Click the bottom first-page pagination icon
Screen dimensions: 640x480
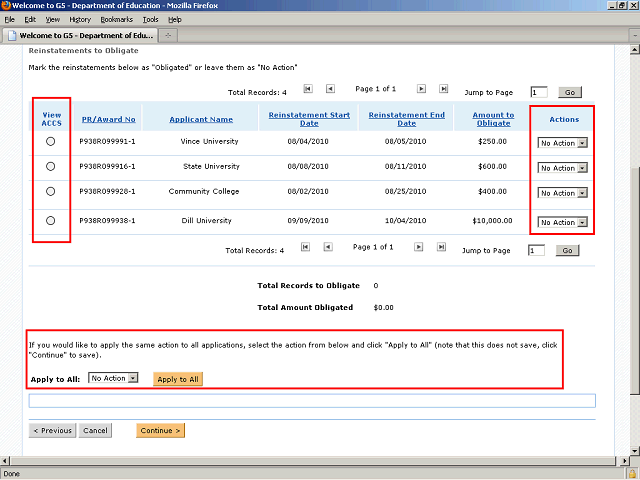point(305,246)
